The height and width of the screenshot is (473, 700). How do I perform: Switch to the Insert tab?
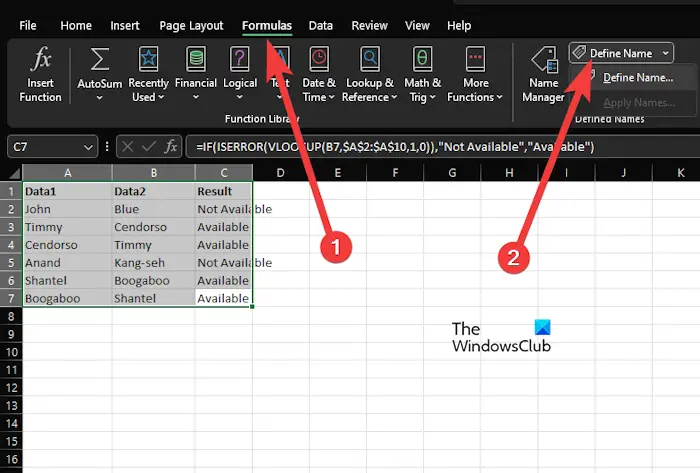(x=125, y=25)
